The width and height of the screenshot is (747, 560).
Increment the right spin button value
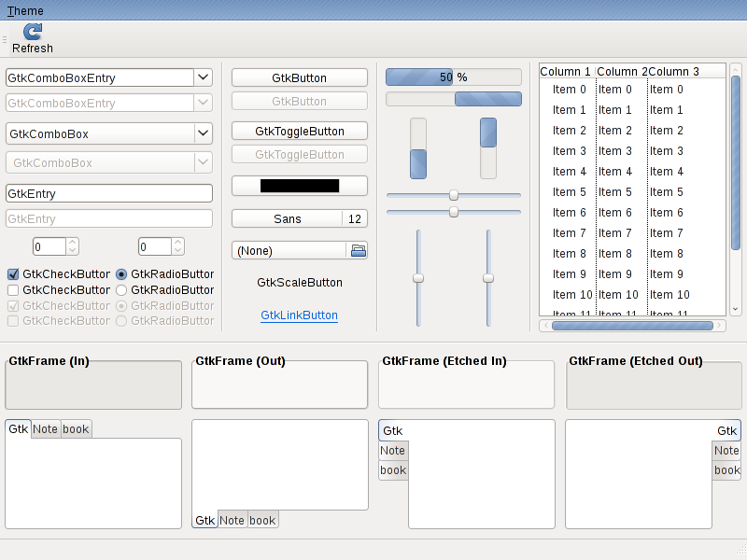(177, 242)
